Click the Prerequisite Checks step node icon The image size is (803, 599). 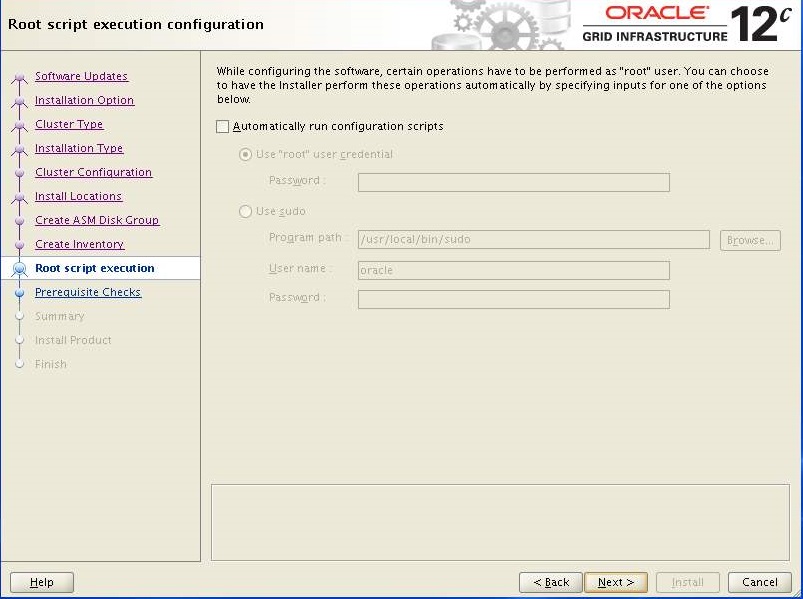click(x=19, y=293)
